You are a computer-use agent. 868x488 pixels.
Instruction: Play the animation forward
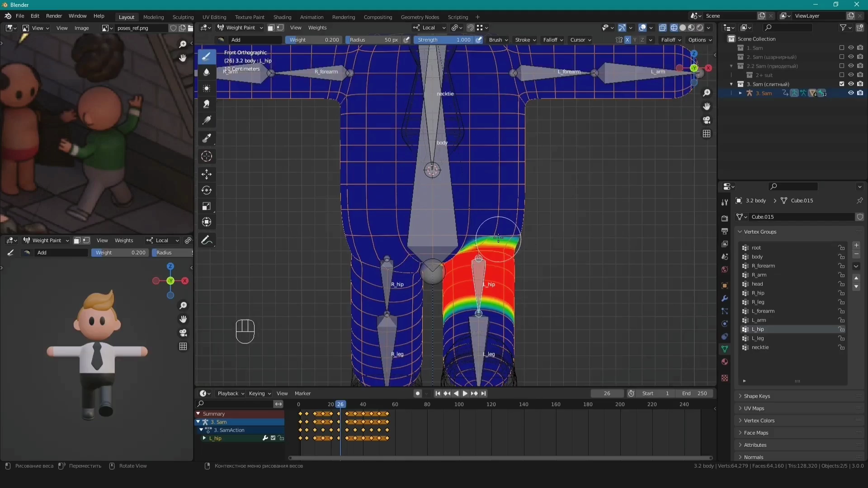(465, 394)
